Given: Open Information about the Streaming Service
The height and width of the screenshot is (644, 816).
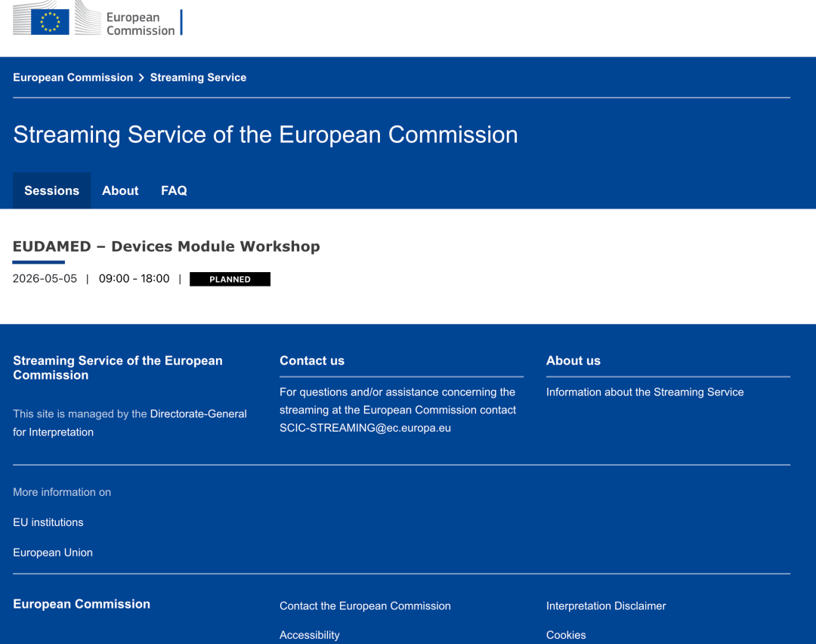Looking at the screenshot, I should click(644, 392).
